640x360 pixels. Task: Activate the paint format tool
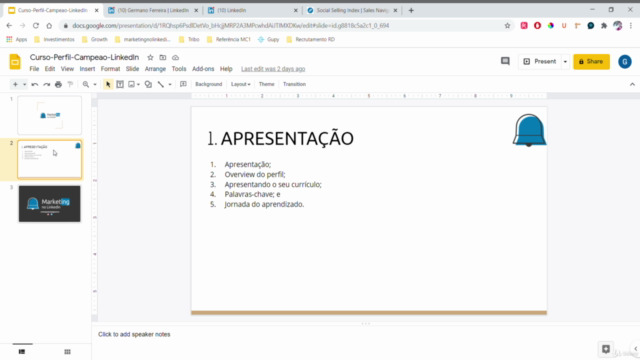click(70, 84)
